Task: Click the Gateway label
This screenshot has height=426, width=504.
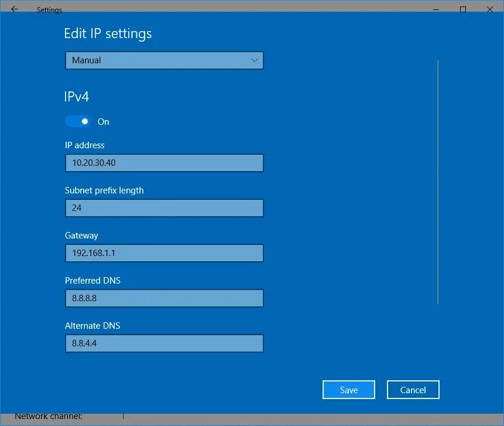Action: [81, 236]
